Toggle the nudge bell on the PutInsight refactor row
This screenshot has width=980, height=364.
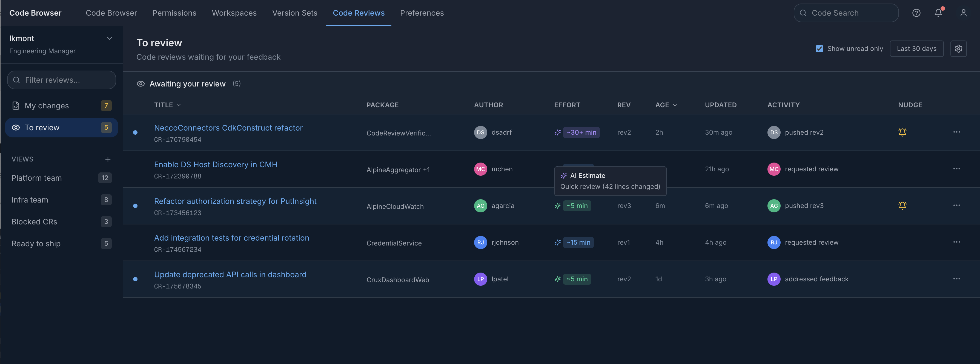pyautogui.click(x=903, y=206)
